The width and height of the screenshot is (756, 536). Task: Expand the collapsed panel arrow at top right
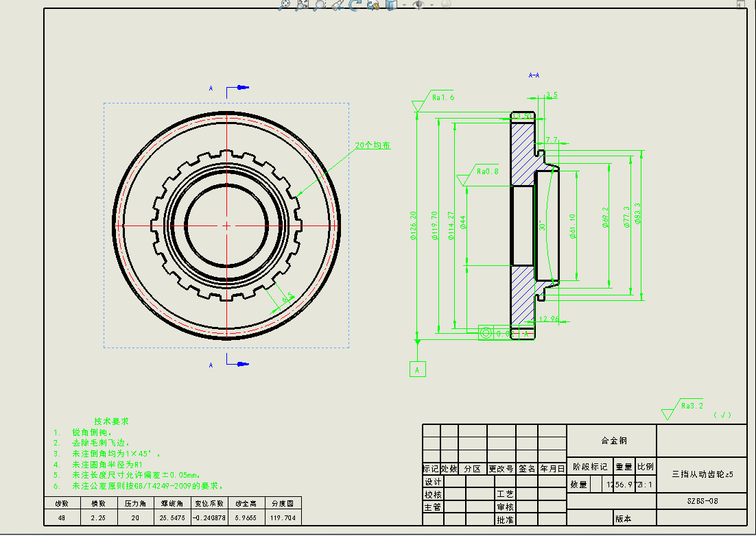point(740,4)
